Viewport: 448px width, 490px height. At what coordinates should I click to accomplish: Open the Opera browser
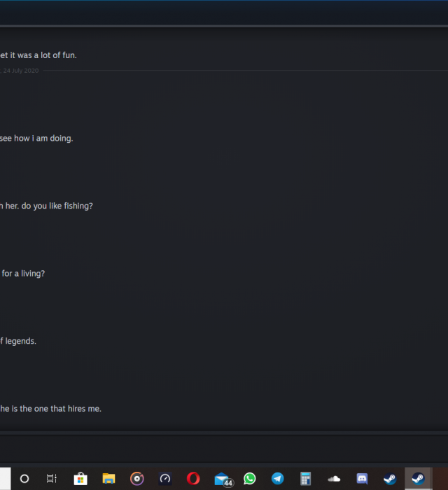pos(193,479)
